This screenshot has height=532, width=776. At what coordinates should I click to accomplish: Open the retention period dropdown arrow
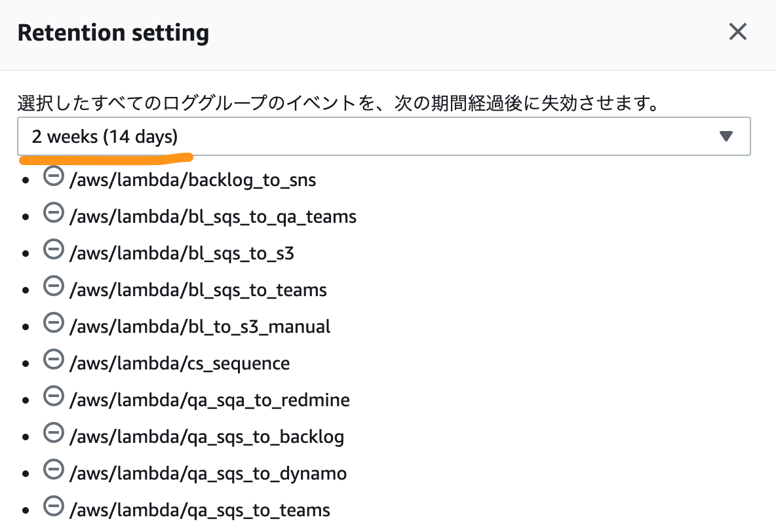click(726, 136)
